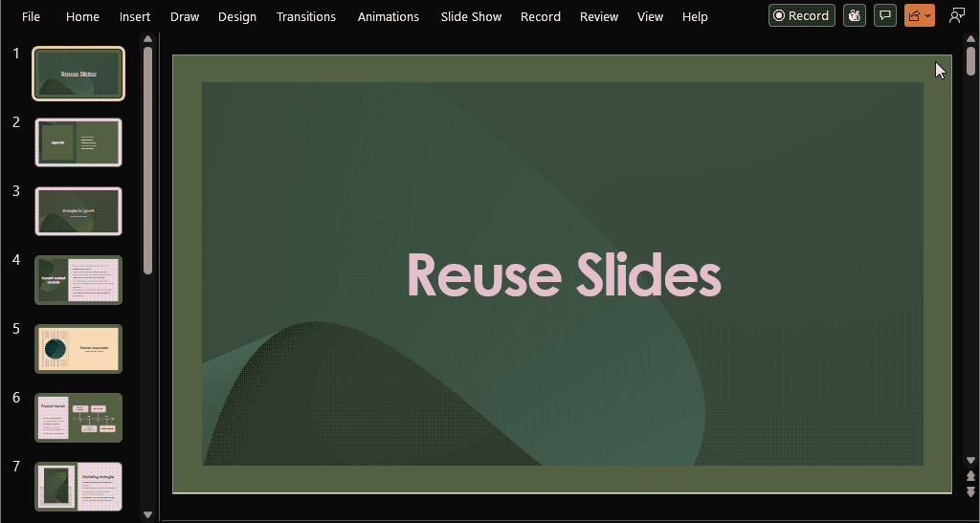
Task: Switch to the Home ribbon tab
Action: [82, 17]
